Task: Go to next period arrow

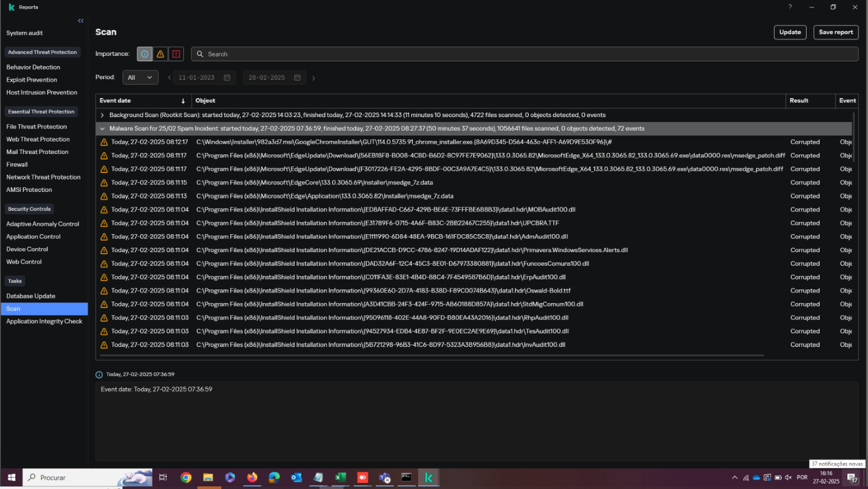Action: pyautogui.click(x=314, y=78)
